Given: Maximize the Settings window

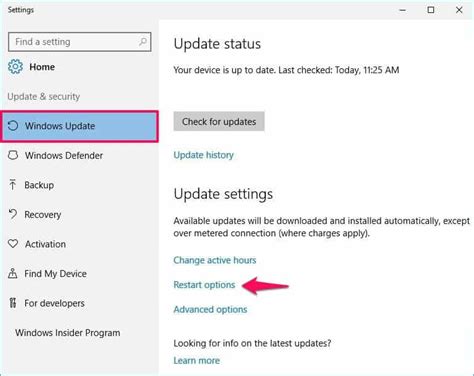Looking at the screenshot, I should tap(431, 10).
